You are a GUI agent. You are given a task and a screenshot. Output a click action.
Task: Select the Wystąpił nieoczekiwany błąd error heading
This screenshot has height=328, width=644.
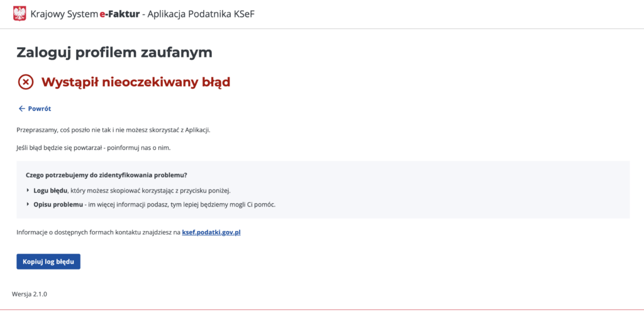[135, 82]
